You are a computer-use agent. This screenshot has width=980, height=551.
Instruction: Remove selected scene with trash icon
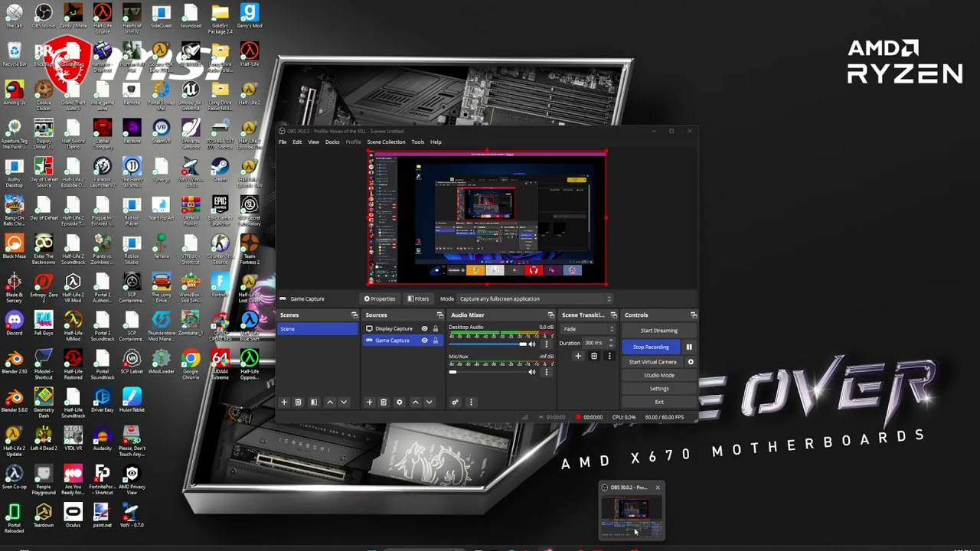[x=299, y=403]
